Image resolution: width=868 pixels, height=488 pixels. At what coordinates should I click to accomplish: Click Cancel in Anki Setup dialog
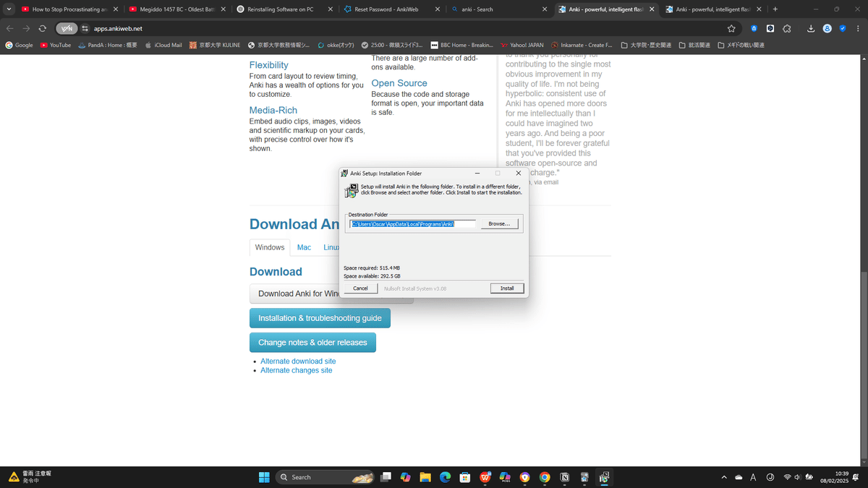coord(360,288)
